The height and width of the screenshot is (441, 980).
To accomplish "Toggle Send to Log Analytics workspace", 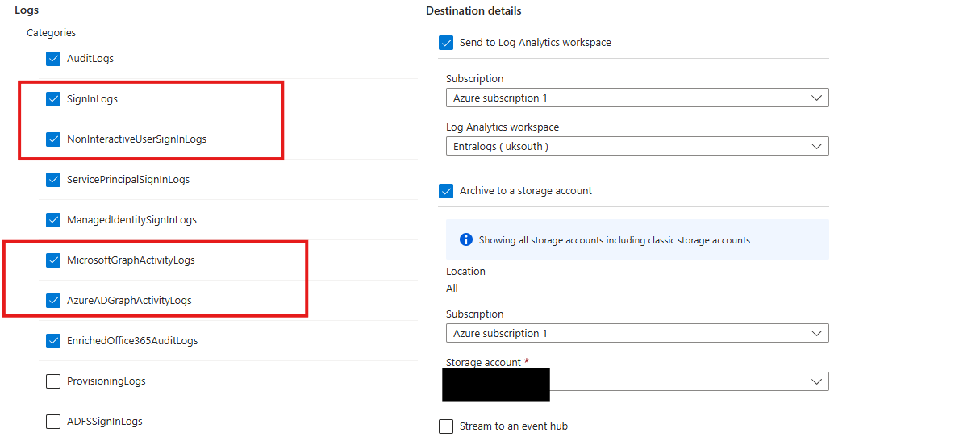I will [x=446, y=43].
